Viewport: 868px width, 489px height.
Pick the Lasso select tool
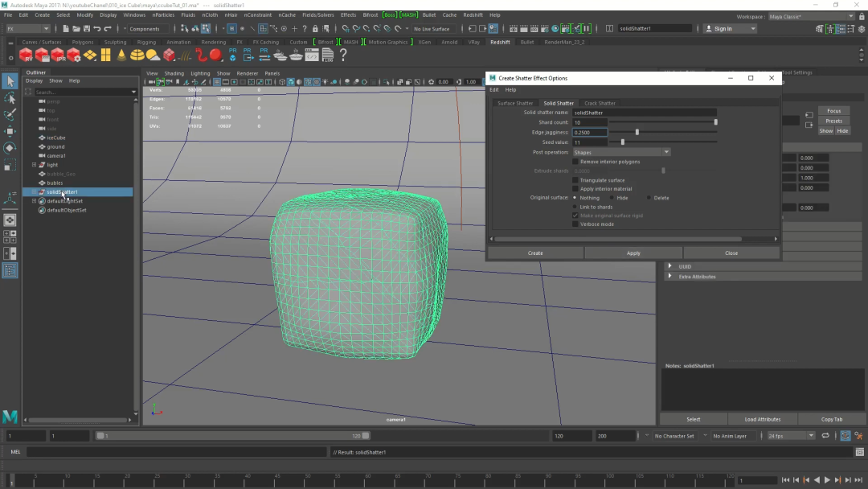point(10,97)
